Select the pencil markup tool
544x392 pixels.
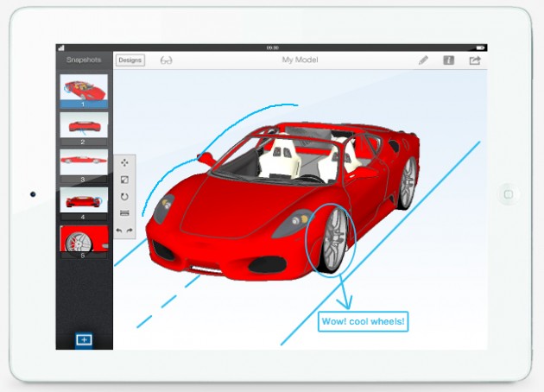tap(423, 60)
